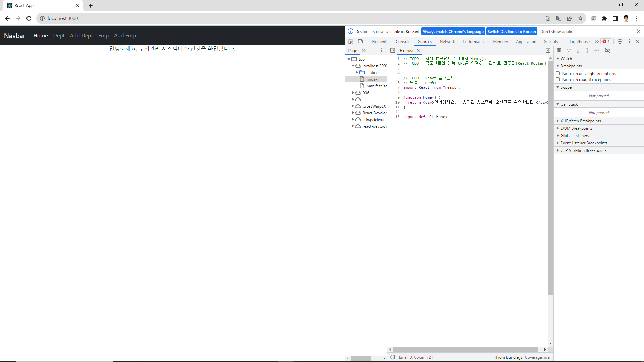The height and width of the screenshot is (362, 644).
Task: Enable Pause on uncaught exceptions
Action: click(558, 73)
